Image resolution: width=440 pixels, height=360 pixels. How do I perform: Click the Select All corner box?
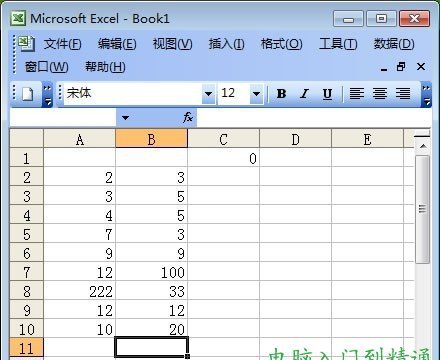pyautogui.click(x=27, y=139)
